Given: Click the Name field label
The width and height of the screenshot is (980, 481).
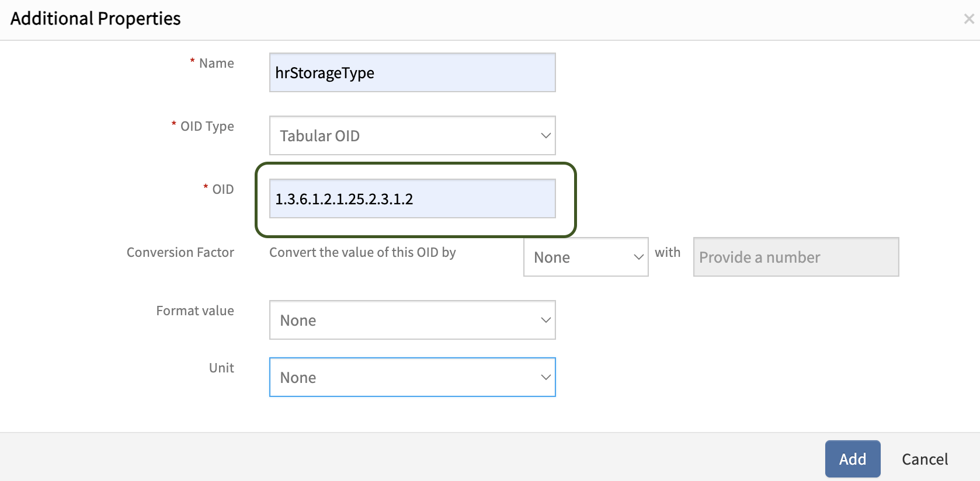Looking at the screenshot, I should [216, 63].
